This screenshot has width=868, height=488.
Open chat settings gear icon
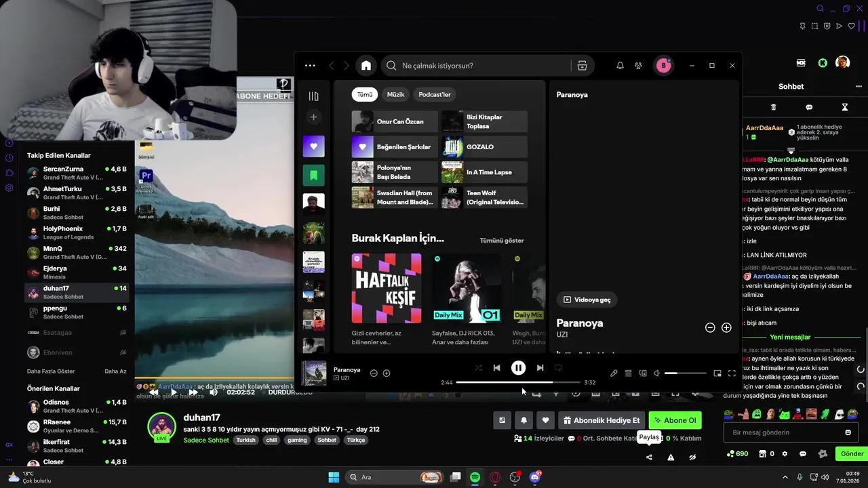(x=785, y=454)
